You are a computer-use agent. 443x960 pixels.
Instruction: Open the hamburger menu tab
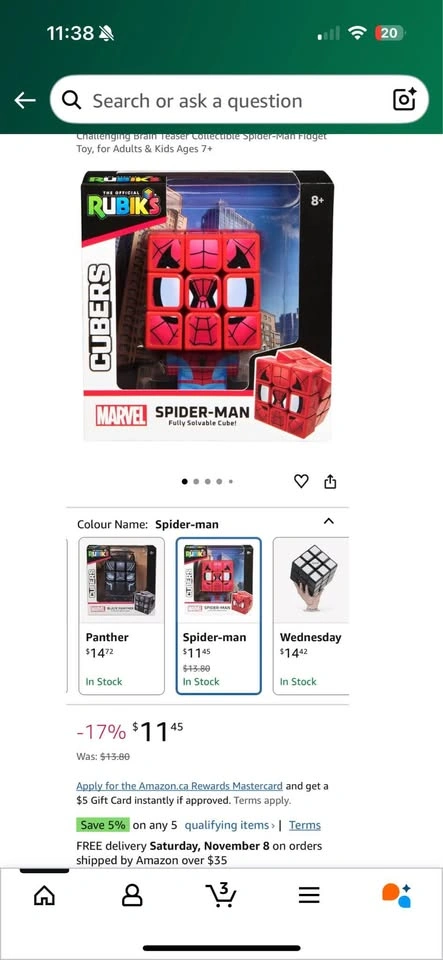click(x=309, y=896)
